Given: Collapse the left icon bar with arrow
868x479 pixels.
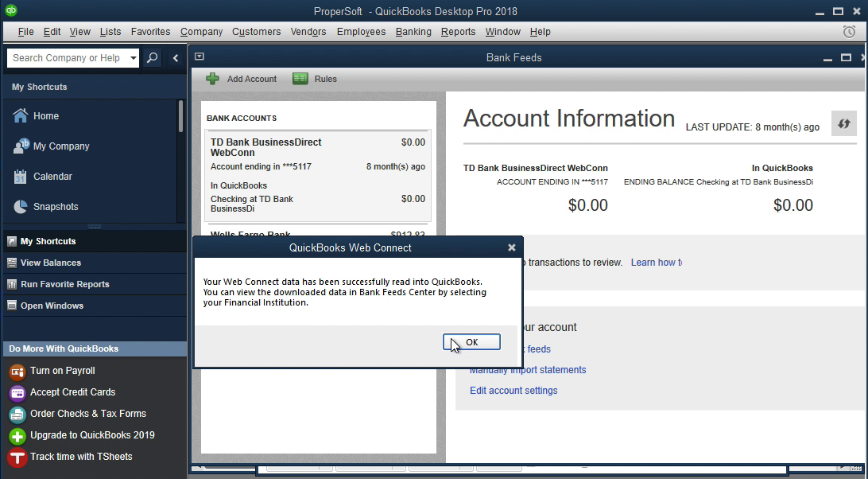Looking at the screenshot, I should pyautogui.click(x=176, y=57).
